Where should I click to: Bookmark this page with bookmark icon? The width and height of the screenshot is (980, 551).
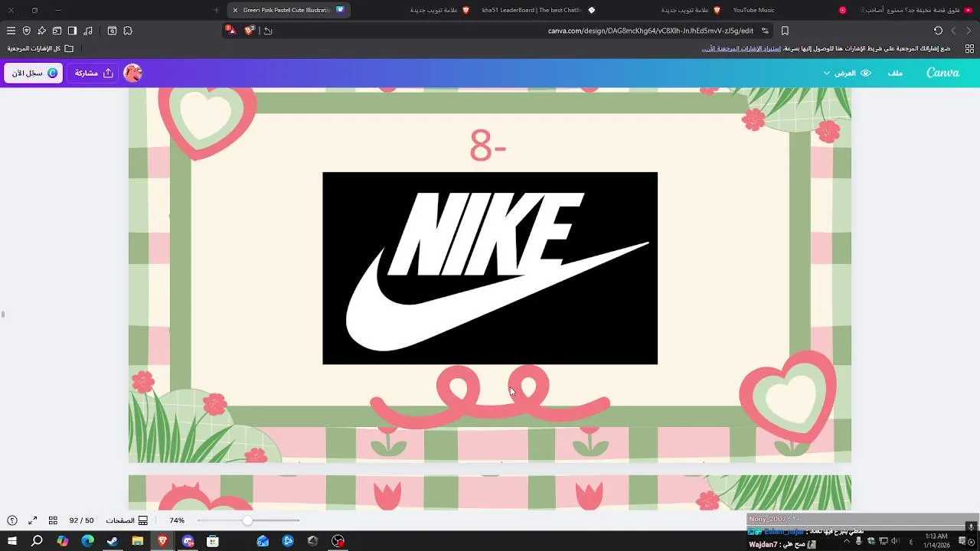click(785, 31)
